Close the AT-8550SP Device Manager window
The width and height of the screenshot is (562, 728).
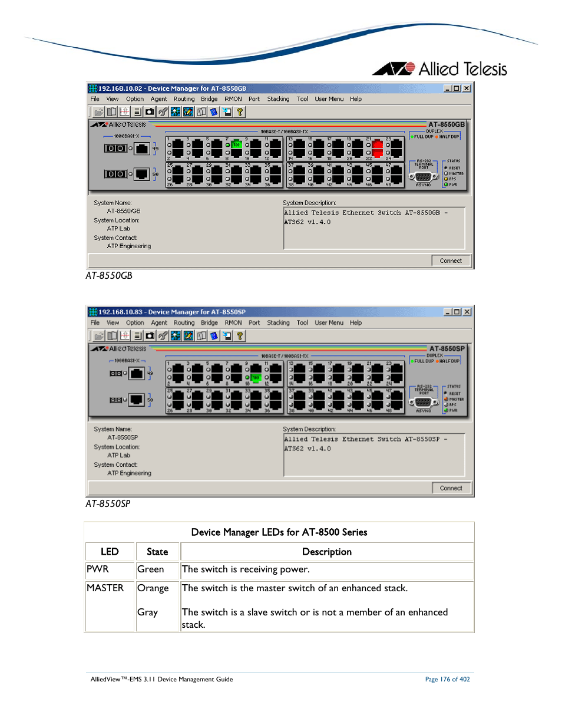click(x=467, y=312)
